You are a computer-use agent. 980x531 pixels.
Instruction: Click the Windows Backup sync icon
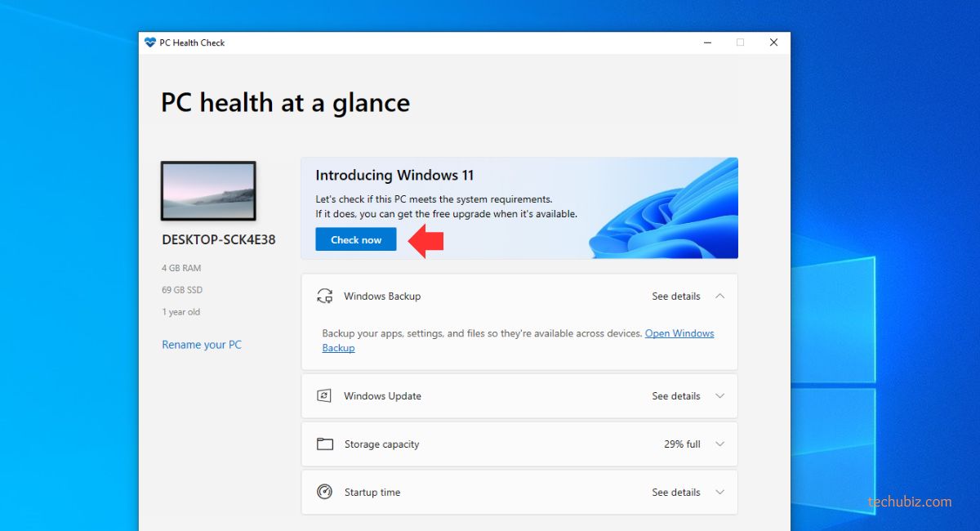[x=324, y=297]
